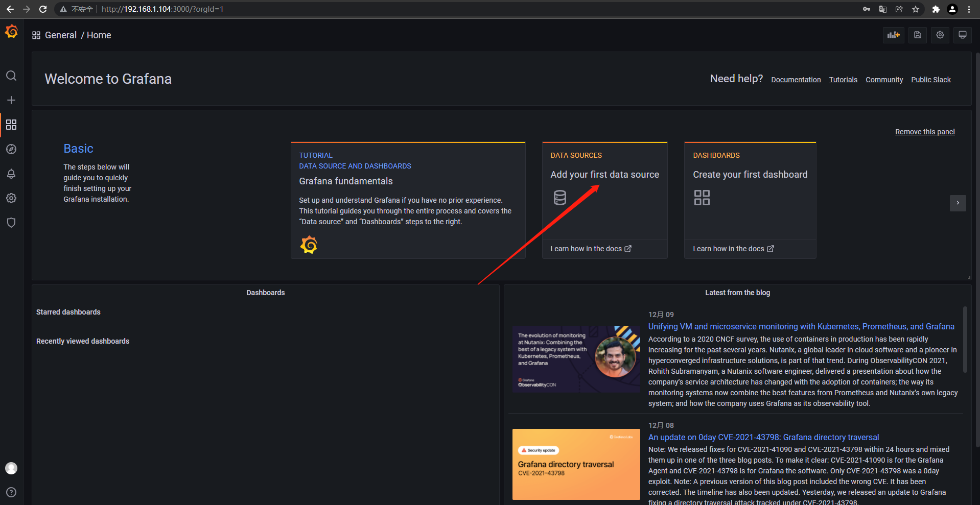This screenshot has height=505, width=980.
Task: Click the Basic setup heading
Action: coord(79,149)
